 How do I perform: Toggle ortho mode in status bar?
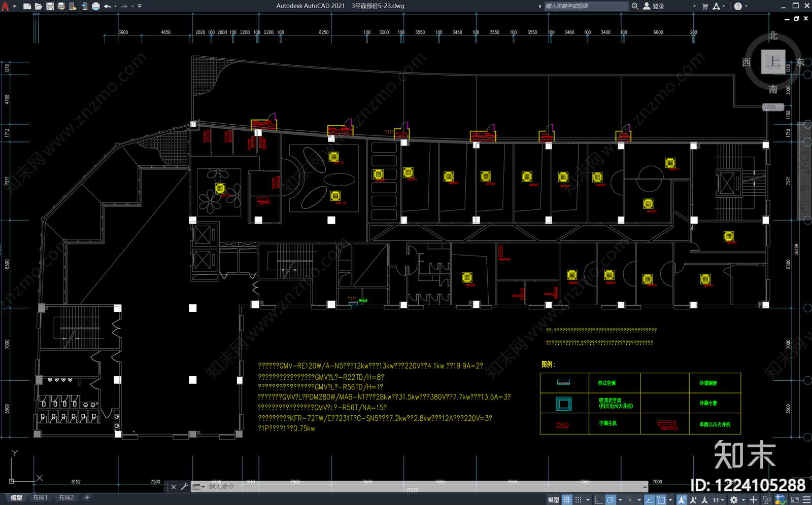click(598, 500)
